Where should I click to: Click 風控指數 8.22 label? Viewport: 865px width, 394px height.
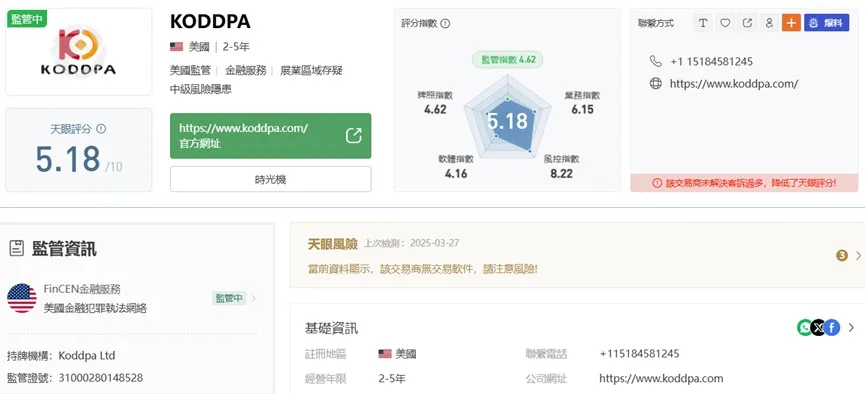[562, 167]
